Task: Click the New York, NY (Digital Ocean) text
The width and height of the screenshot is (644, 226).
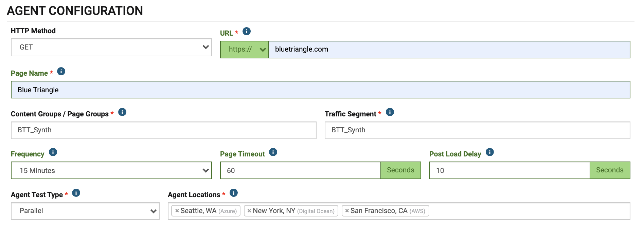Action: click(294, 211)
